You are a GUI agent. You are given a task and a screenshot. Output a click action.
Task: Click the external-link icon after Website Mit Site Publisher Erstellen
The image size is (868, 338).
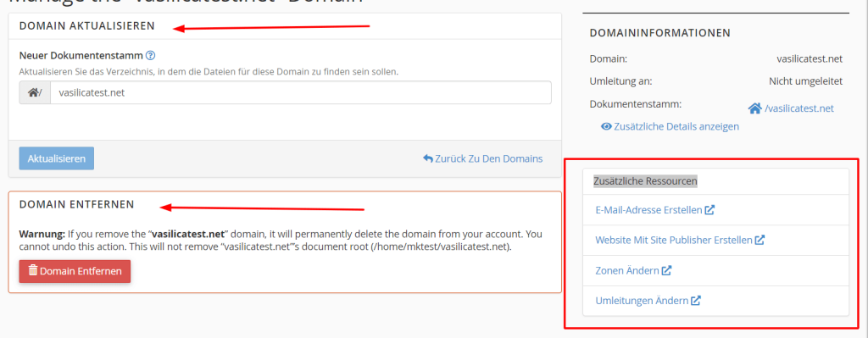(x=760, y=240)
